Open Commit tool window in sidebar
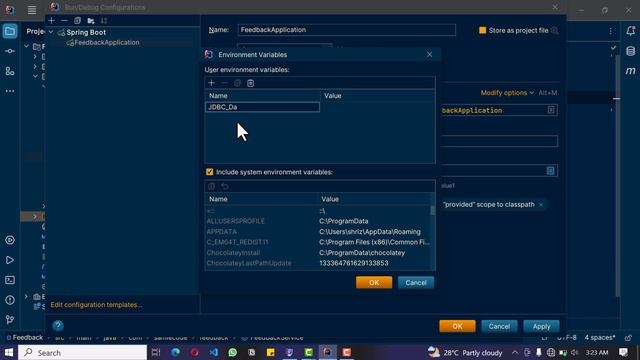The width and height of the screenshot is (640, 360). (x=10, y=51)
